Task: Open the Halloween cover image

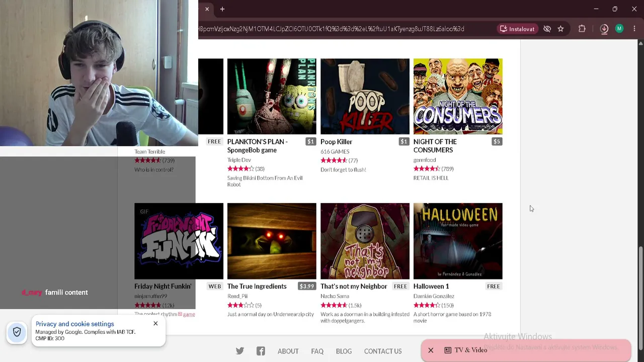Action: tap(458, 241)
